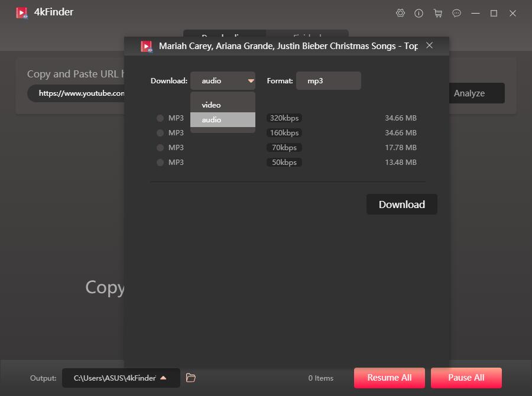Select the MP3 160kbps radio button
The width and height of the screenshot is (532, 396).
[160, 132]
